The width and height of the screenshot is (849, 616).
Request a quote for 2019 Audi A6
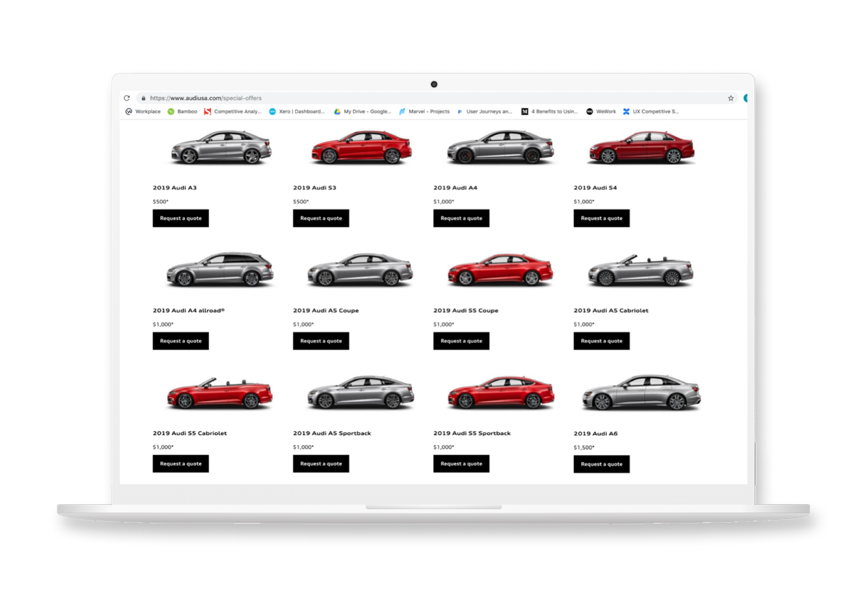601,464
